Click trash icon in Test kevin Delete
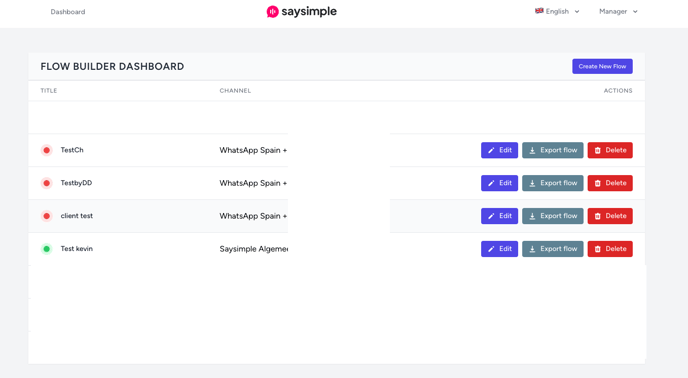This screenshot has width=688, height=378. pos(597,249)
